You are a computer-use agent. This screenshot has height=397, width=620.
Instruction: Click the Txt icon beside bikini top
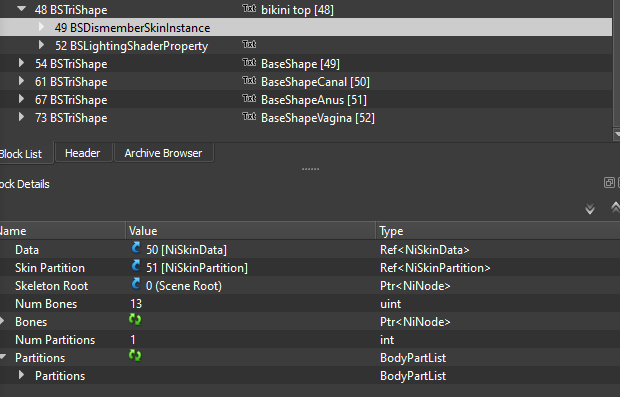coord(249,8)
